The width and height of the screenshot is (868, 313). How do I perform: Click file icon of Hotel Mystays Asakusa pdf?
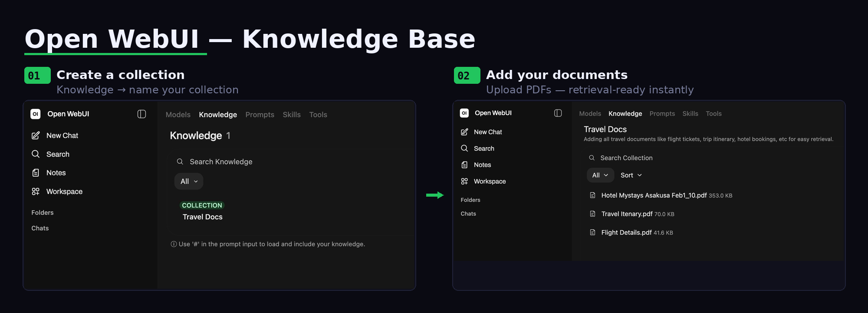(x=592, y=195)
